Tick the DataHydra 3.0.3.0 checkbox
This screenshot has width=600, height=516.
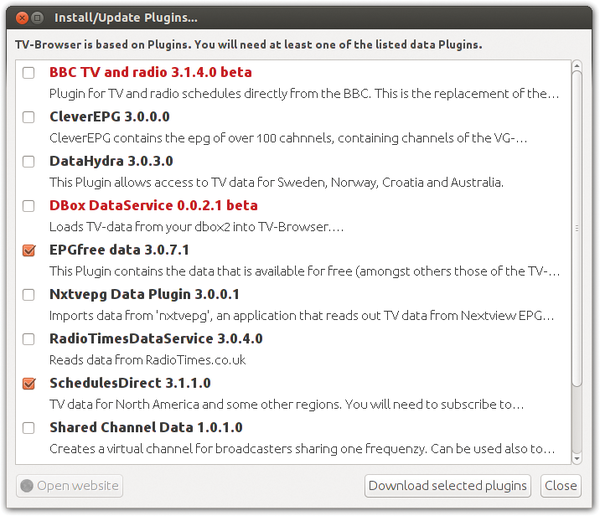(29, 162)
